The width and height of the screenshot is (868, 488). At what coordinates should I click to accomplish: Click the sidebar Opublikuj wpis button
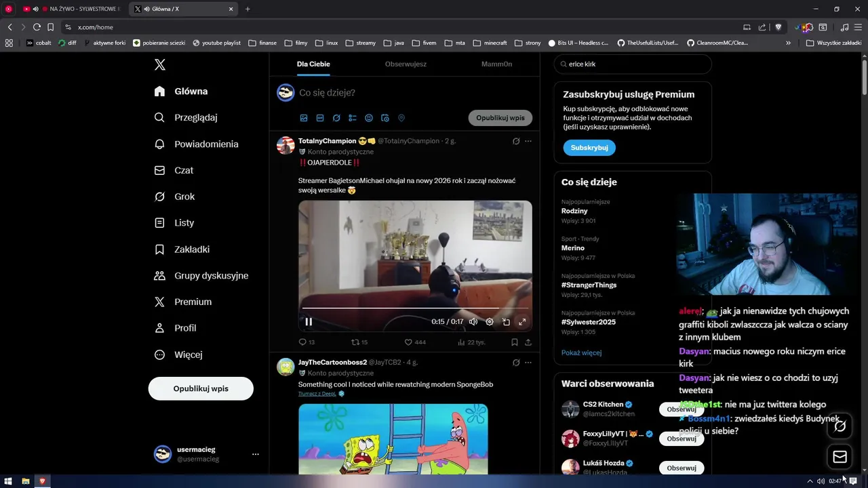tap(201, 388)
